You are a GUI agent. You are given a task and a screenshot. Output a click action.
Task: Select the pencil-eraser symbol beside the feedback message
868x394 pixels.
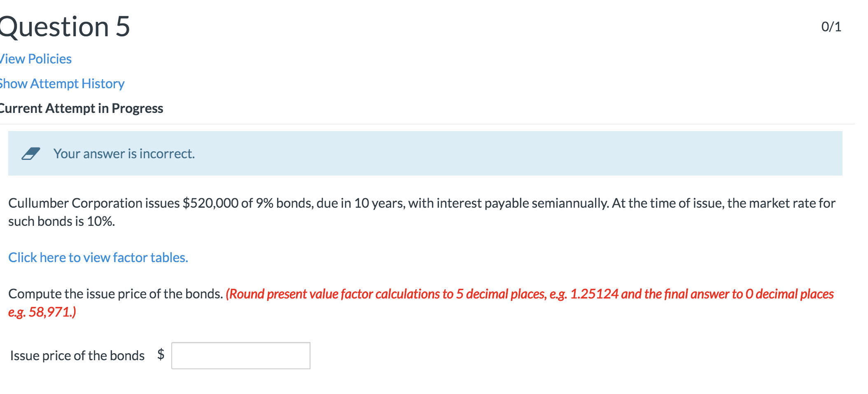31,153
